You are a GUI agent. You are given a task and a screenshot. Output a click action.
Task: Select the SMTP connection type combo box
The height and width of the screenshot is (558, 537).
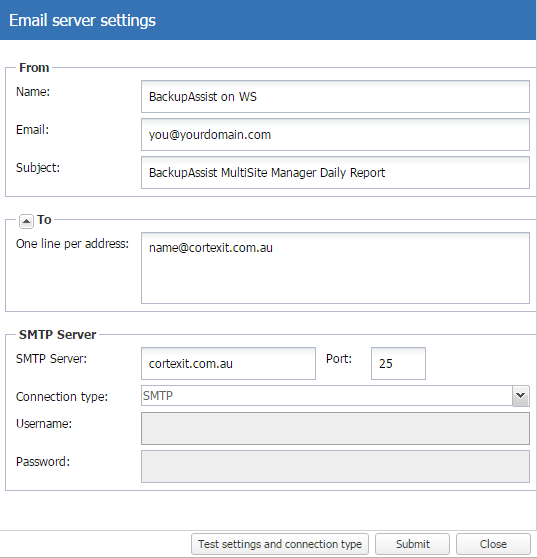(x=335, y=396)
